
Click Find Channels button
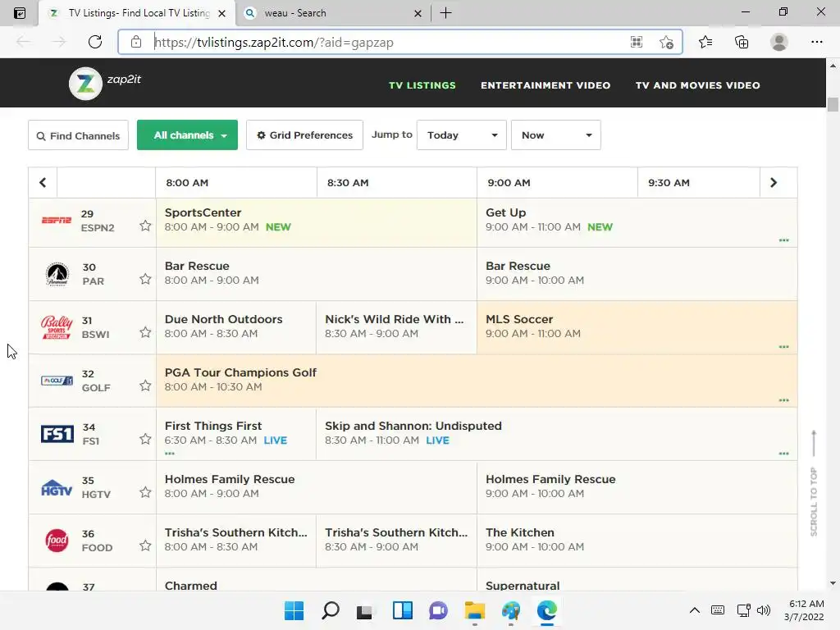[x=78, y=135]
